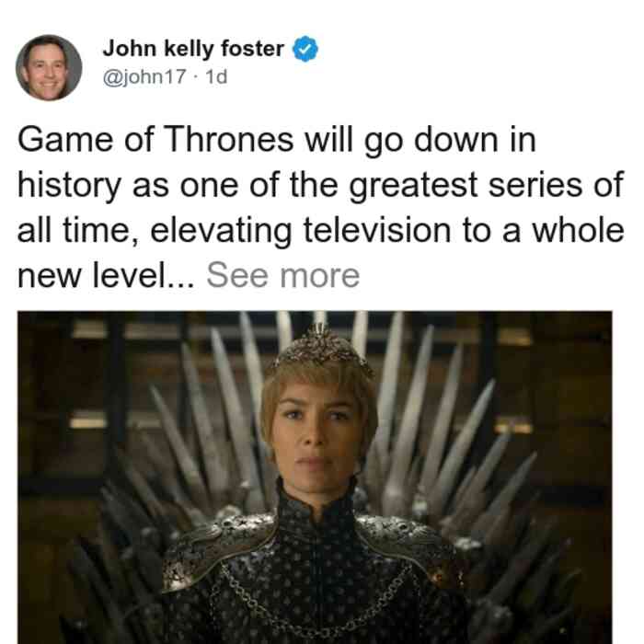The image size is (644, 644).
Task: Select the "new level..." text before See more
Action: coord(106,275)
